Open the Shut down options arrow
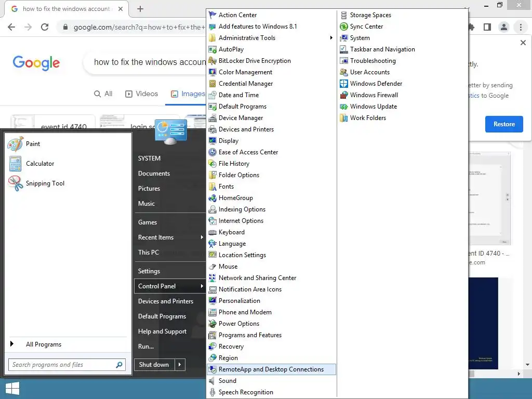Image resolution: width=532 pixels, height=399 pixels. [x=180, y=365]
